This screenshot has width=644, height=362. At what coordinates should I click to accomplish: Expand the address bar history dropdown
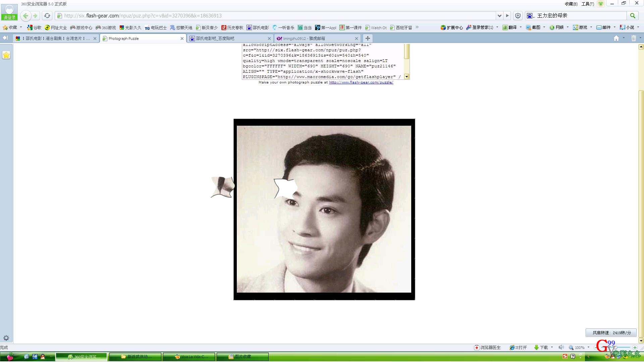[x=499, y=16]
